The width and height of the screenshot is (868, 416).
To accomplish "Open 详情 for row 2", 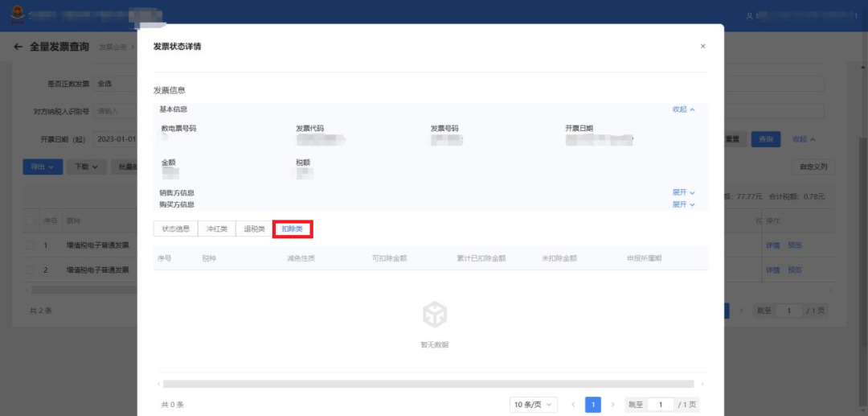I will 773,270.
